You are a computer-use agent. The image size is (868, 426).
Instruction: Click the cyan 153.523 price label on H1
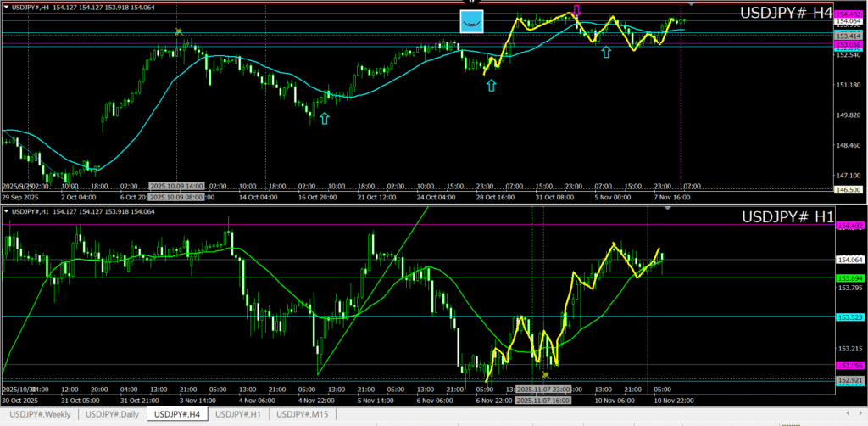849,317
